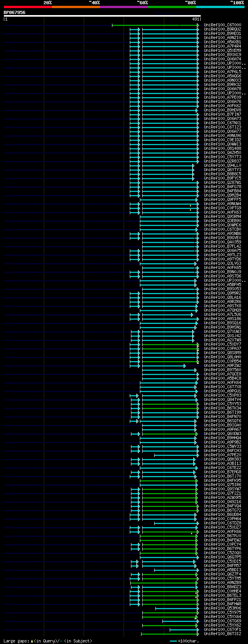Click hit UniRef100_C0PB54
This screenshot has width=248, height=644.
point(222,361)
